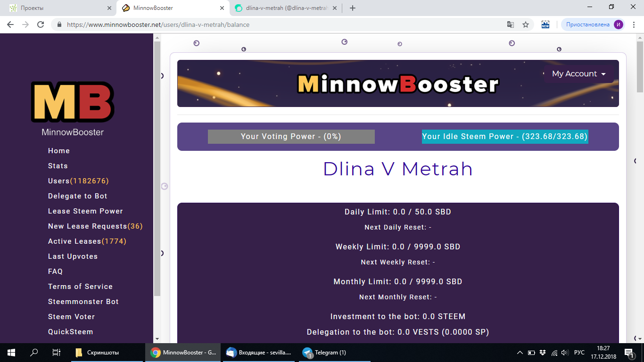Image resolution: width=644 pixels, height=362 pixels.
Task: Click the Daily Limit: 0.0 / 50.0 SBD text
Action: click(x=398, y=212)
